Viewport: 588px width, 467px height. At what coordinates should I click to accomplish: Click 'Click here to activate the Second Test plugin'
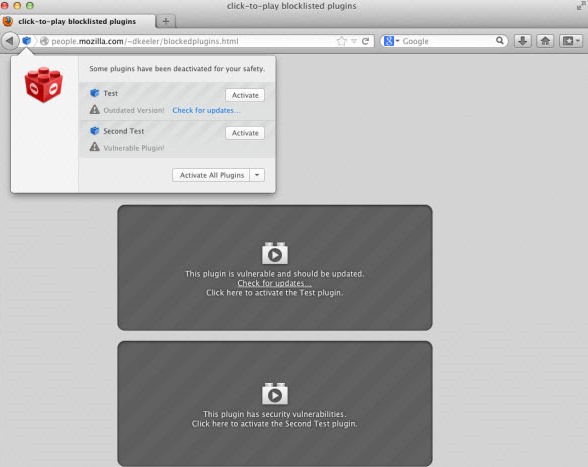pyautogui.click(x=274, y=423)
